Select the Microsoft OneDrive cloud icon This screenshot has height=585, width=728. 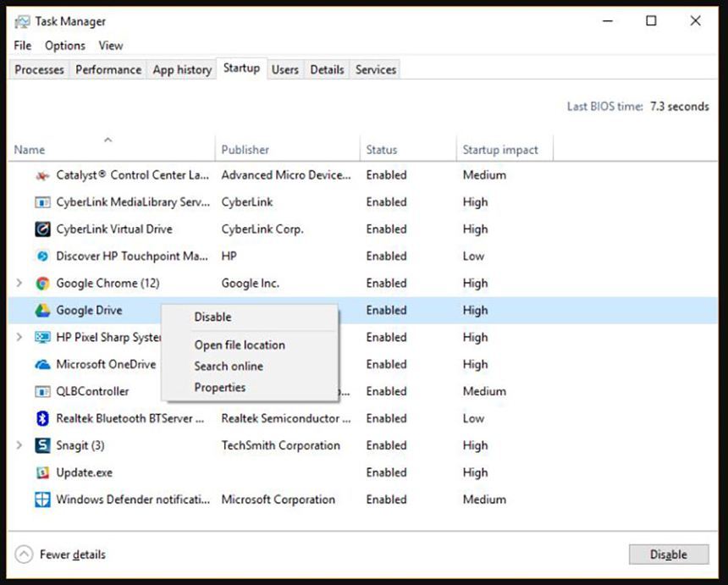(x=42, y=365)
